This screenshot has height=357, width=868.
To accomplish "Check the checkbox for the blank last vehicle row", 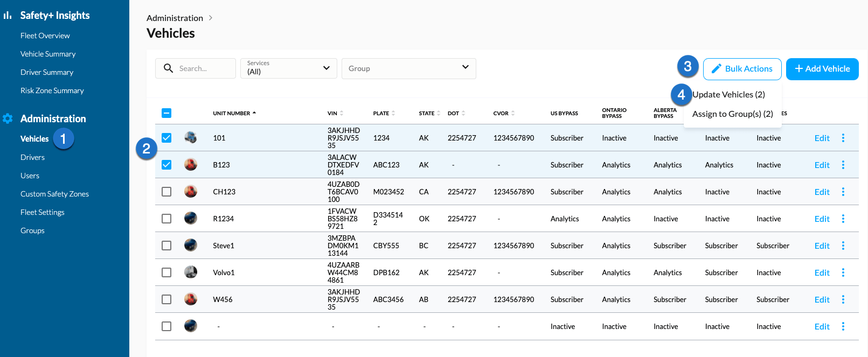I will [166, 326].
